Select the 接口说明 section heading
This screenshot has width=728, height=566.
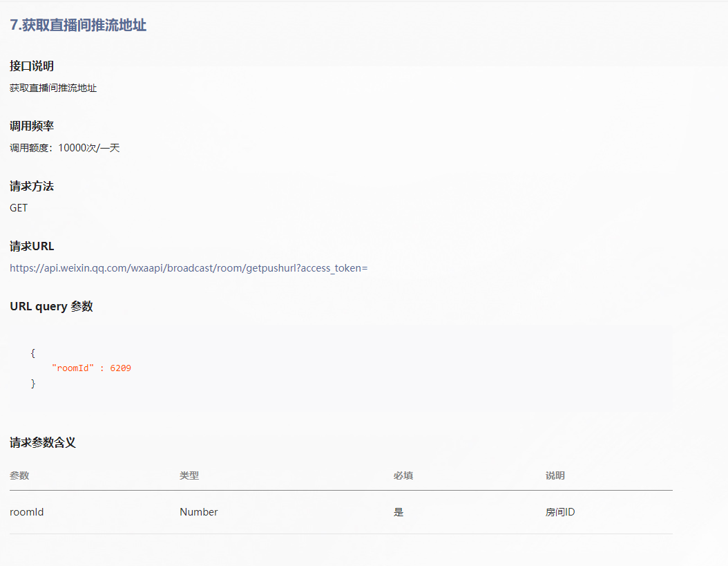tap(32, 66)
